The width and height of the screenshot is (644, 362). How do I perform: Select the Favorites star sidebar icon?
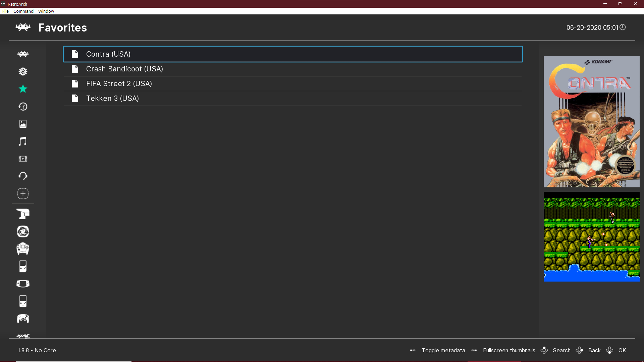[x=23, y=89]
